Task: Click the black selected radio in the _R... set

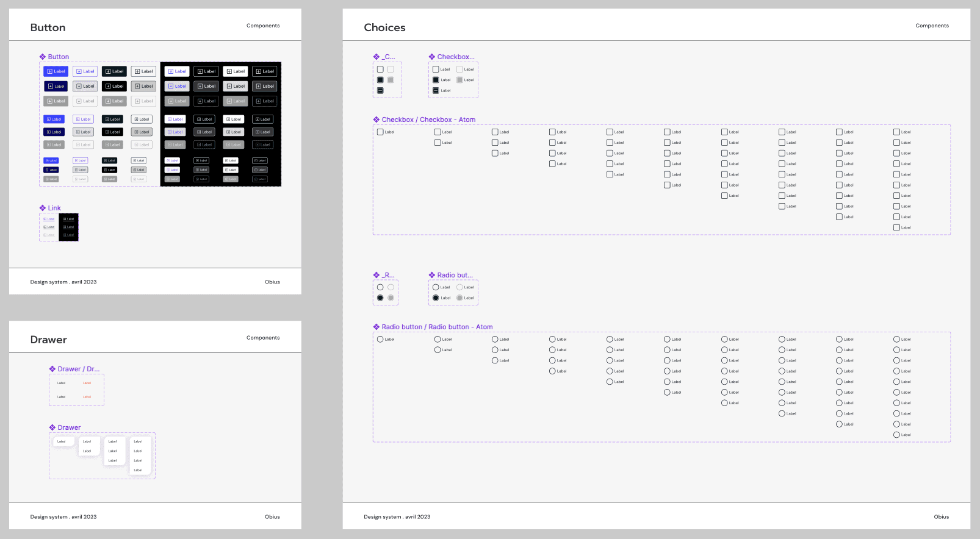Action: pos(380,298)
